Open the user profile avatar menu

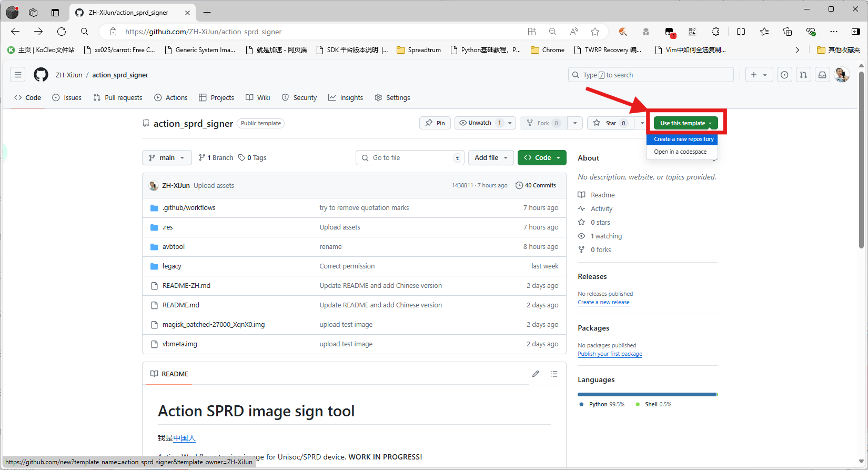pos(842,75)
